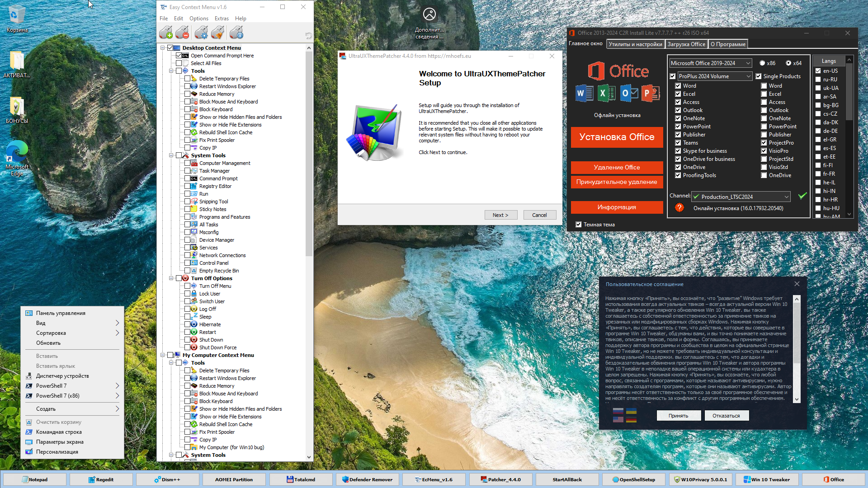This screenshot has height=488, width=868.
Task: Click the mouse icon with red minus
Action: click(183, 33)
